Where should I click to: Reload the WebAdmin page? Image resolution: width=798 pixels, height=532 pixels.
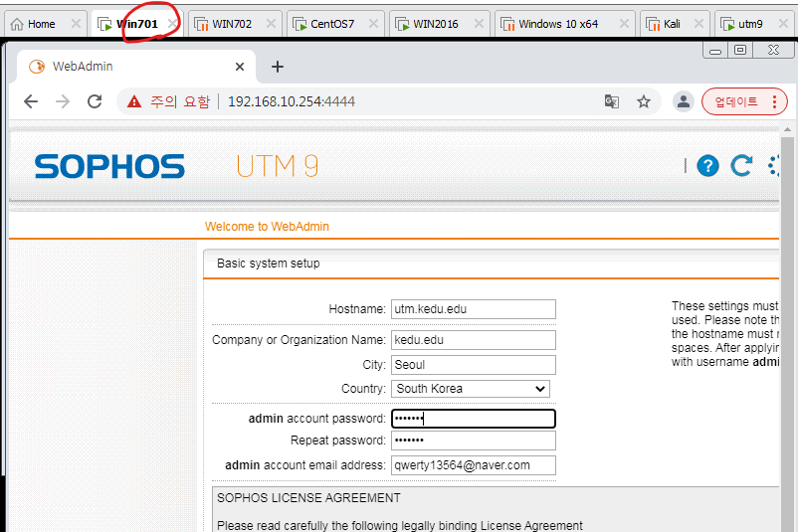[95, 101]
